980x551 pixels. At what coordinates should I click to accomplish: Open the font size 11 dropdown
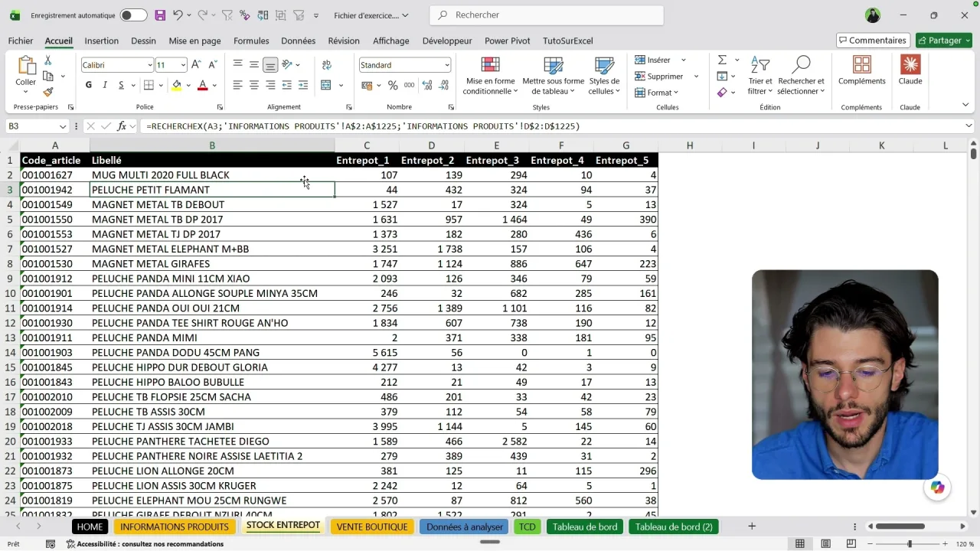point(183,65)
